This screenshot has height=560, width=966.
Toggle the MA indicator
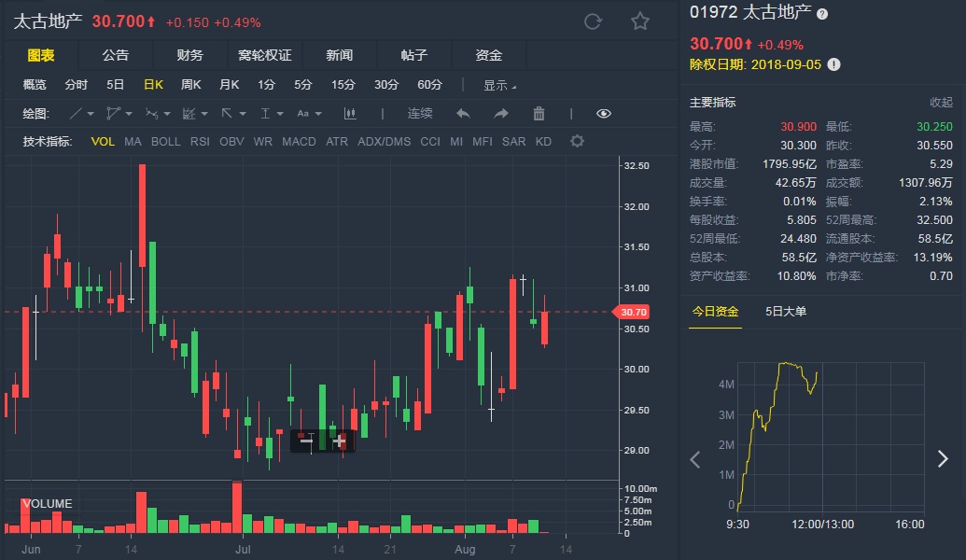[133, 142]
